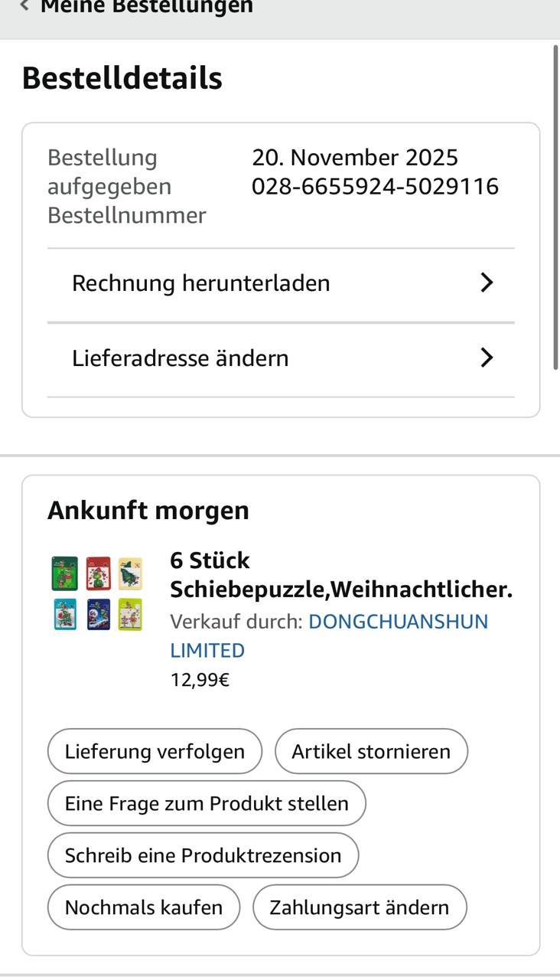This screenshot has height=980, width=560.
Task: Click the order date 20. November 2025
Action: [355, 158]
